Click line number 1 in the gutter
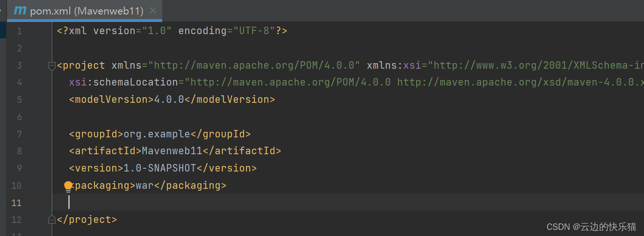This screenshot has height=236, width=644. (x=19, y=31)
